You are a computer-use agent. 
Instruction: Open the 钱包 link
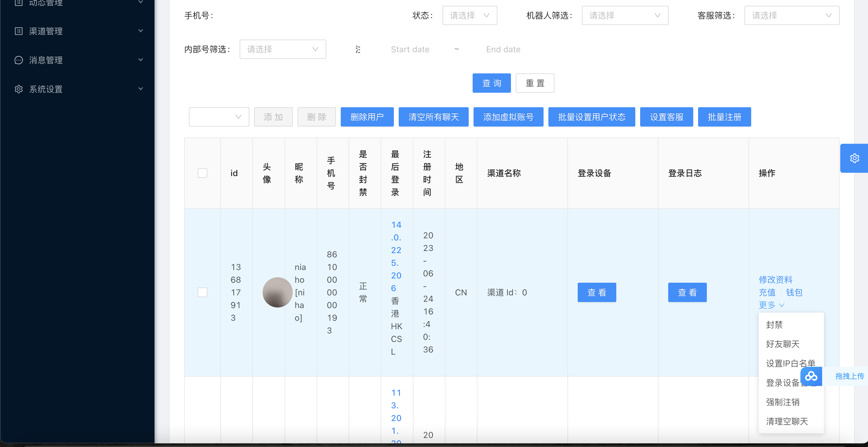(794, 292)
